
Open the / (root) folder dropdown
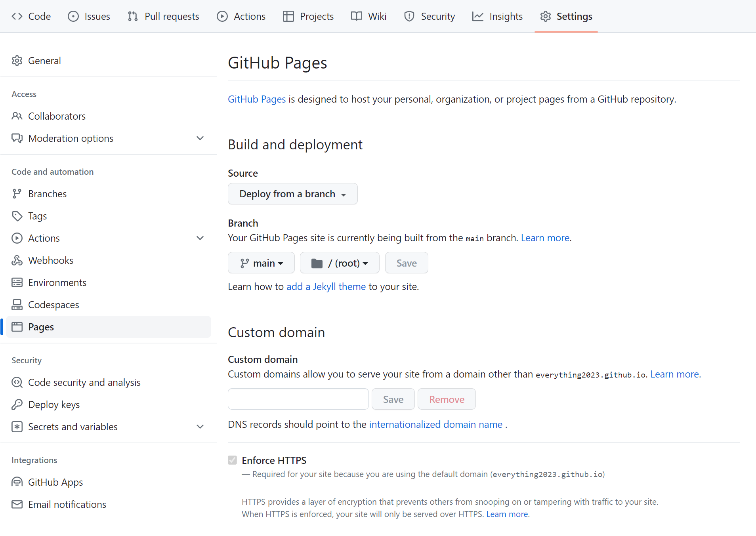tap(340, 263)
